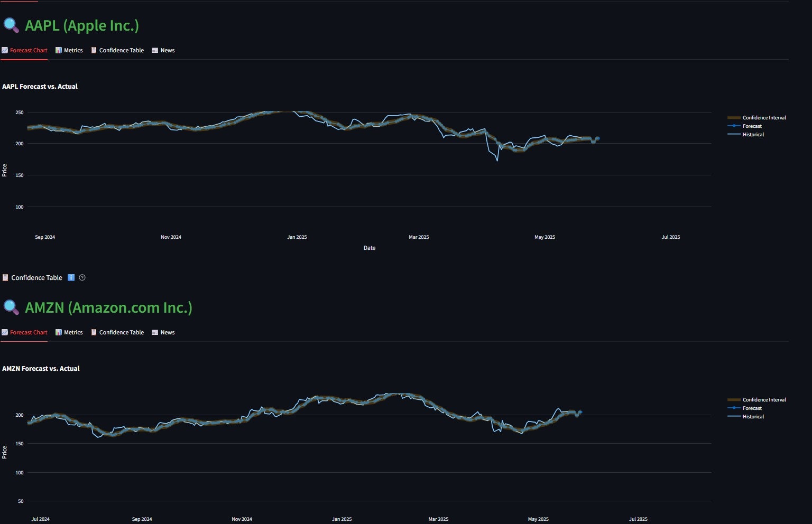Toggle Historical legend entry in AMZN chart
The image size is (812, 524).
(x=746, y=417)
